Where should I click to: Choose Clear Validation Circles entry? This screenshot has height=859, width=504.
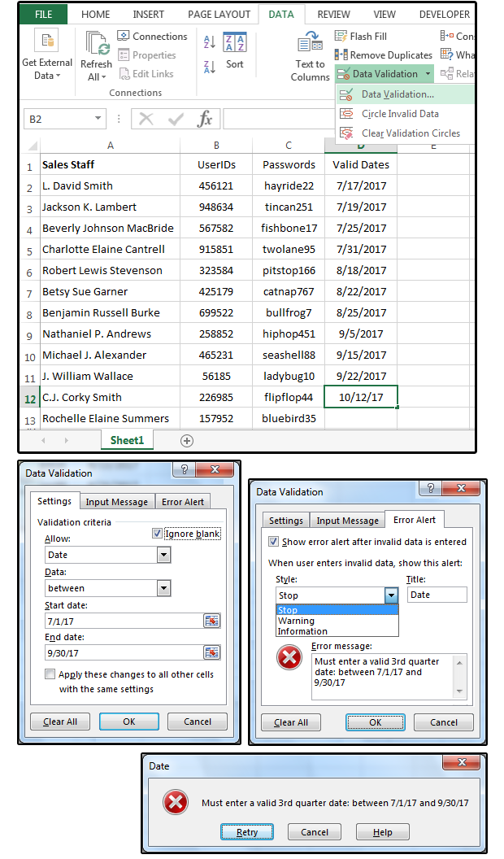pyautogui.click(x=404, y=133)
